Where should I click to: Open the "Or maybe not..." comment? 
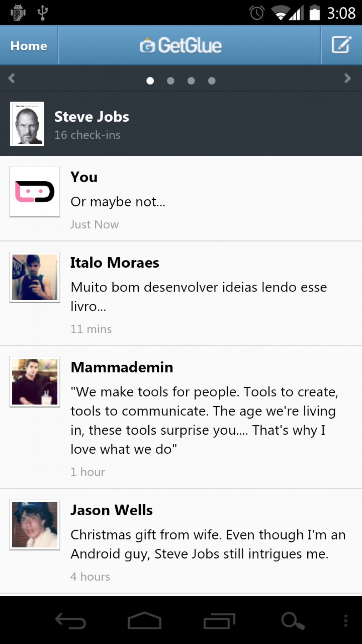pos(118,202)
